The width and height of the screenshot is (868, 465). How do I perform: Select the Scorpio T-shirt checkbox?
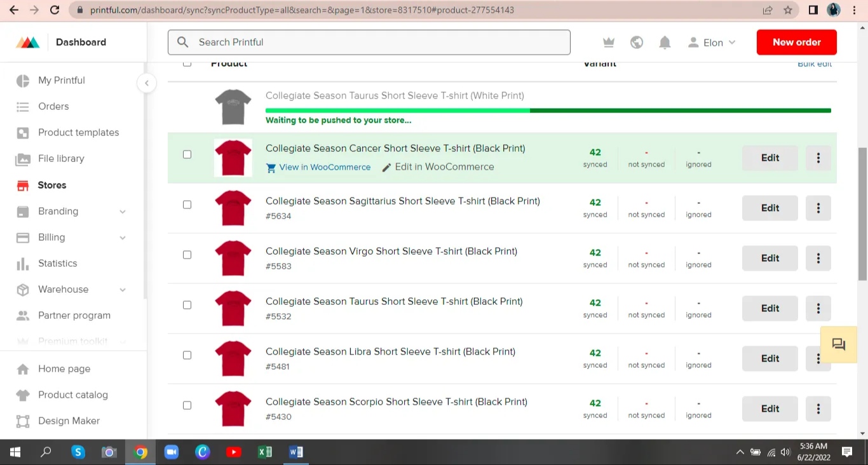(187, 405)
